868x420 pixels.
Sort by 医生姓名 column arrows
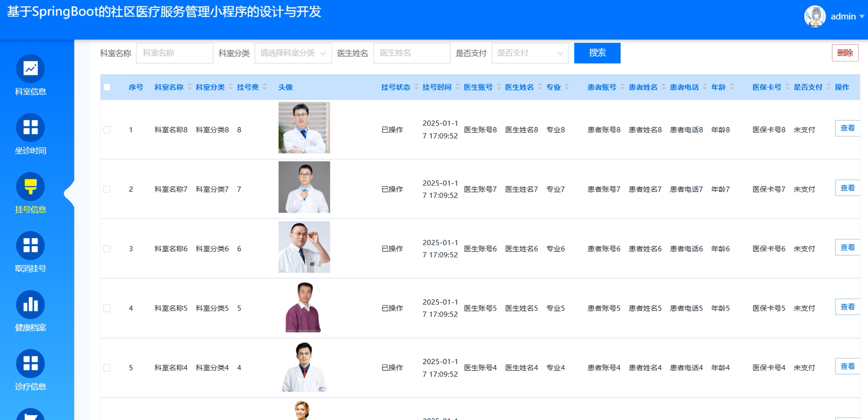coord(540,87)
